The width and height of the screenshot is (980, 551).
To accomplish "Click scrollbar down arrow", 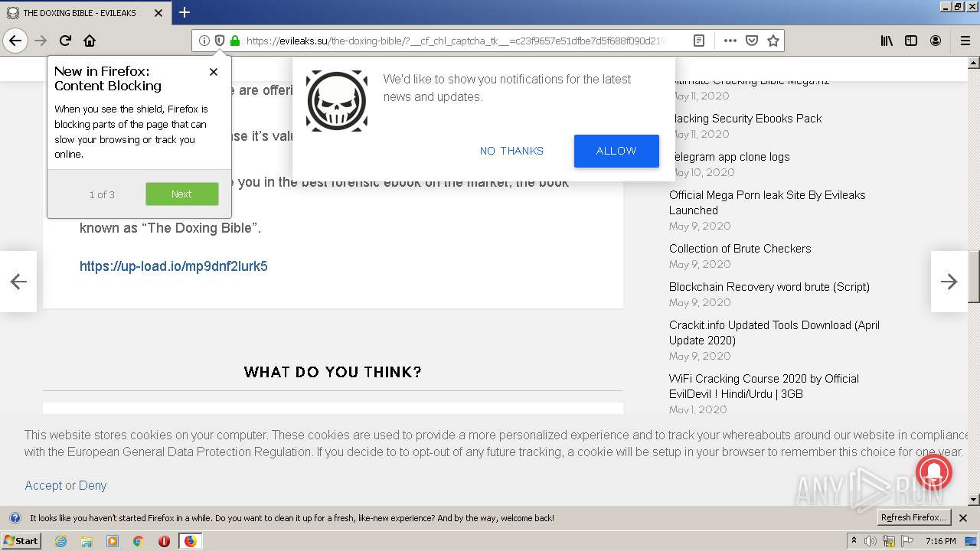I will pyautogui.click(x=974, y=500).
